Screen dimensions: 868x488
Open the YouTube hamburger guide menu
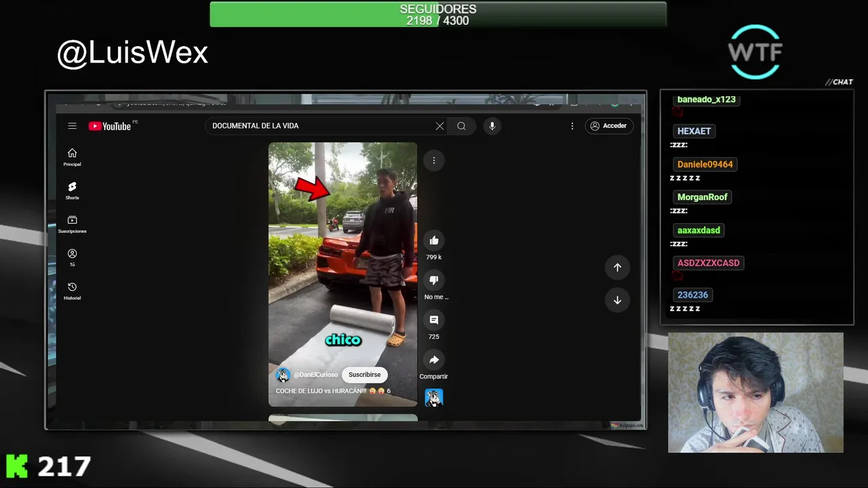coord(72,125)
